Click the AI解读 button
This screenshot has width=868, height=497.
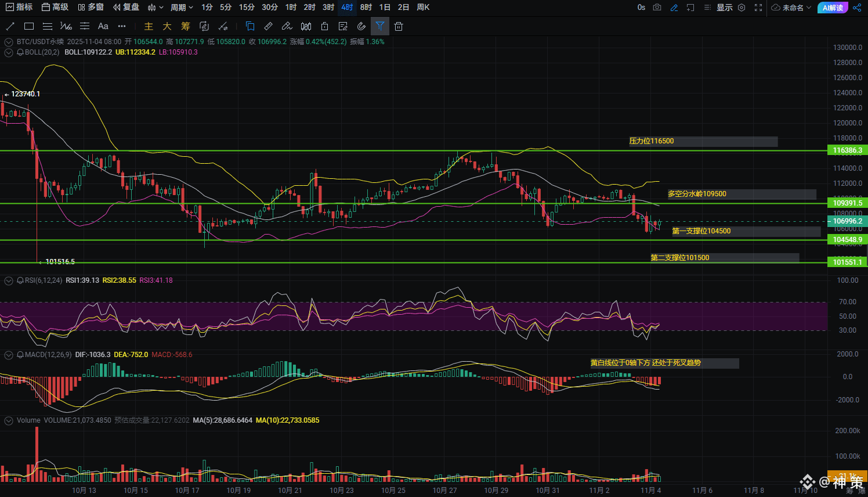pyautogui.click(x=833, y=8)
